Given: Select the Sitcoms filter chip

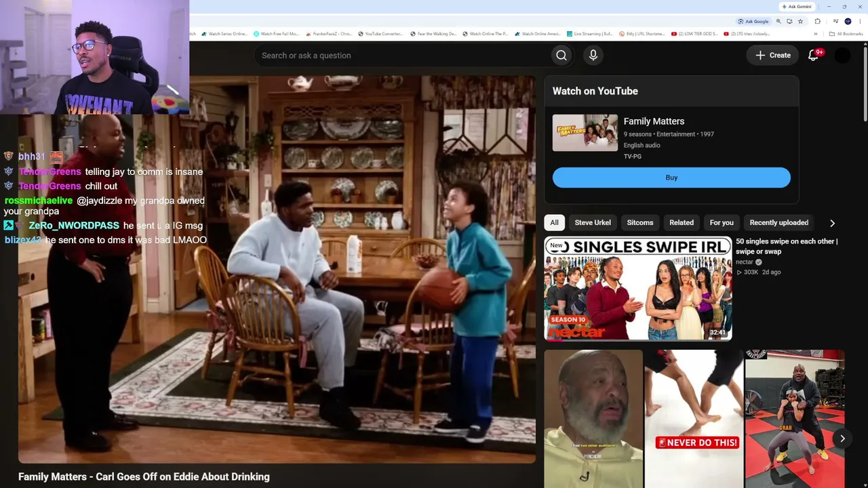Looking at the screenshot, I should (x=640, y=222).
